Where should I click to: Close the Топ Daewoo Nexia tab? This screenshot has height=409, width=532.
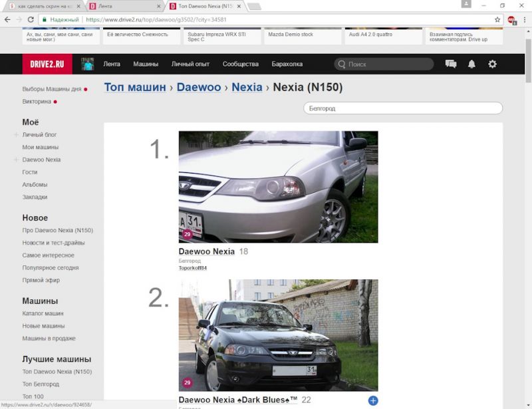tap(239, 6)
